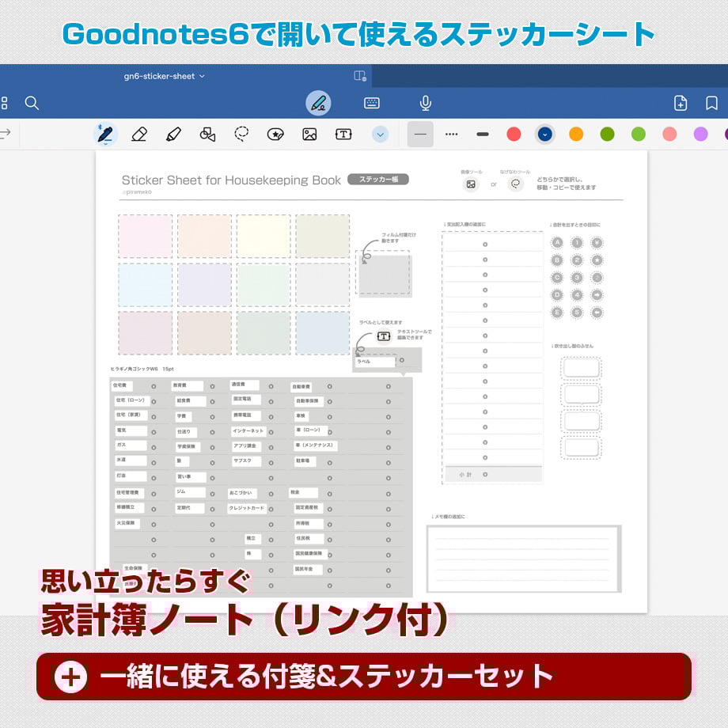
Task: Click the plus button on the red banner
Action: (70, 677)
